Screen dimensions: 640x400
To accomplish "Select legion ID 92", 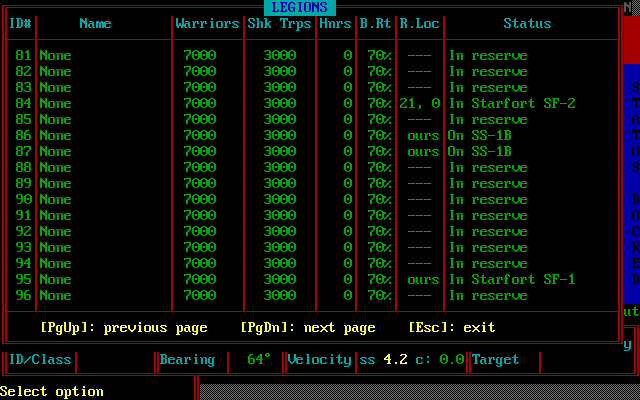I will tap(313, 231).
